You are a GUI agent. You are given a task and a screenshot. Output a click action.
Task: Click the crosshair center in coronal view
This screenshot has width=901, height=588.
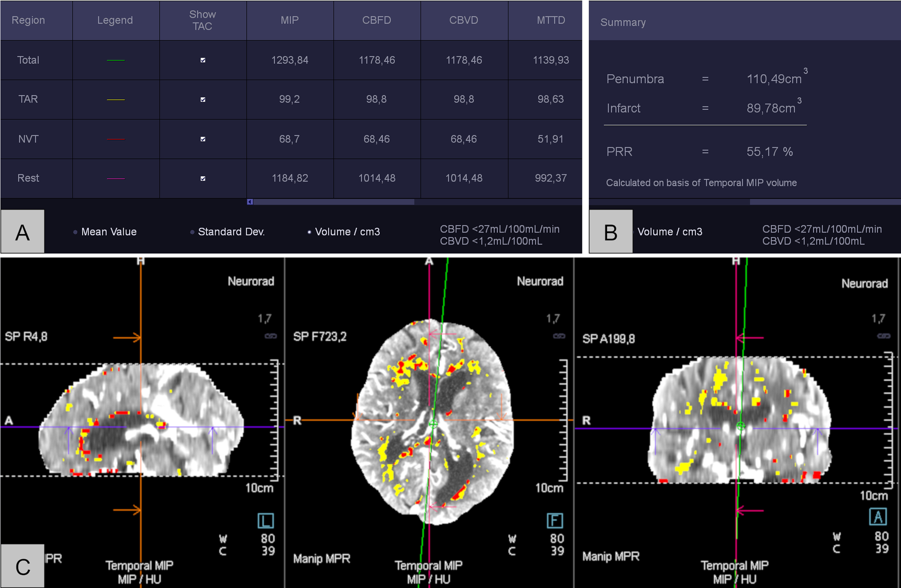coord(741,426)
